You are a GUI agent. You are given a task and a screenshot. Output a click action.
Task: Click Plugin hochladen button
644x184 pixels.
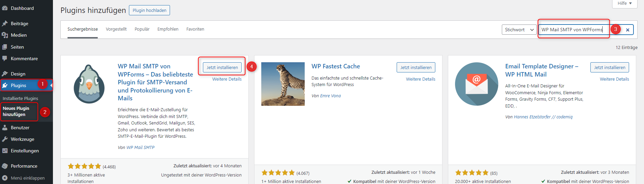point(149,10)
